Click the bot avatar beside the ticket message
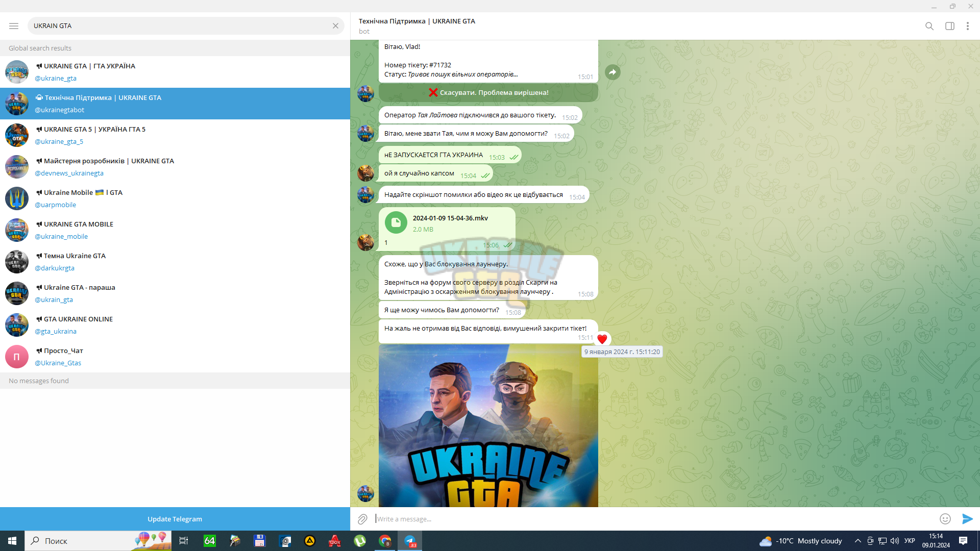 click(x=365, y=94)
